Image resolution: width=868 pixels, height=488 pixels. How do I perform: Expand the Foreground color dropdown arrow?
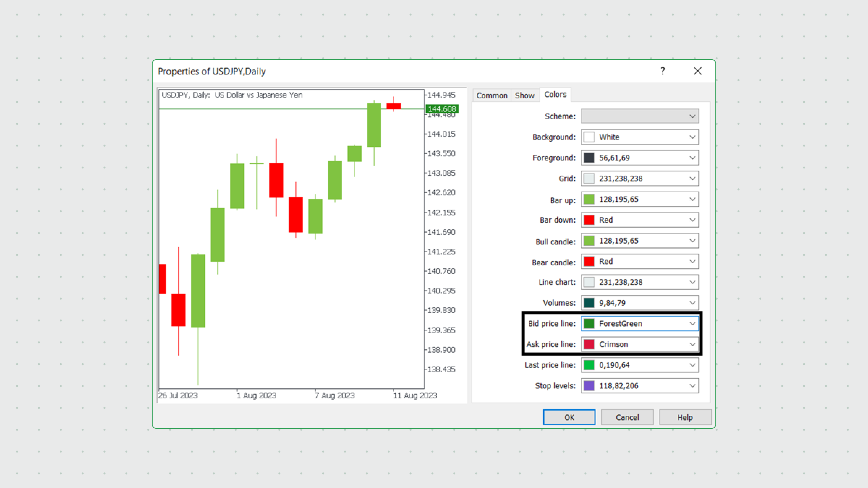(x=692, y=158)
